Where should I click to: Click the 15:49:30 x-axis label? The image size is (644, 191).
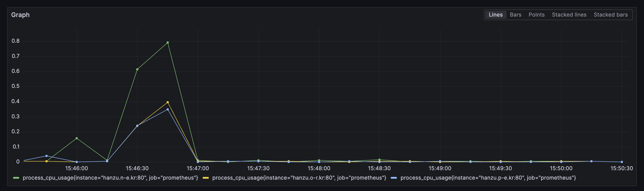tap(500, 168)
